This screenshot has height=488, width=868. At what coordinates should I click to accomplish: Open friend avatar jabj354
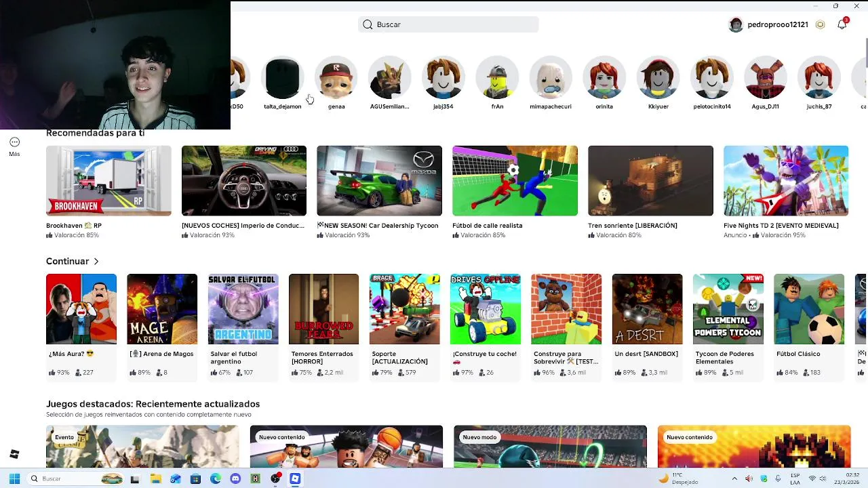[x=443, y=79]
